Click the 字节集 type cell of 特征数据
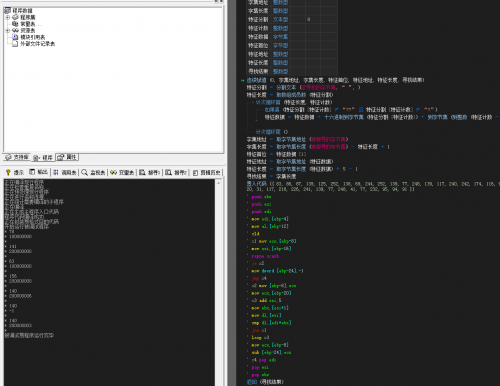This screenshot has height=386, width=500. [280, 37]
